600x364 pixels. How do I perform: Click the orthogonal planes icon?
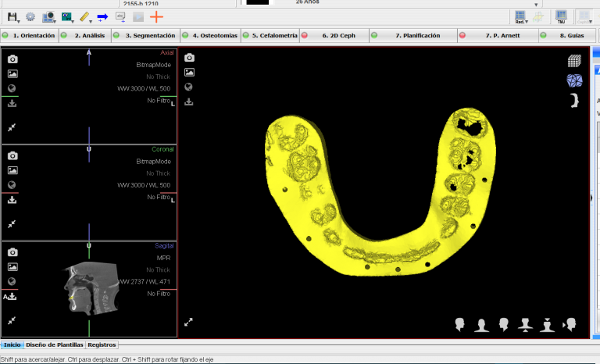pyautogui.click(x=538, y=17)
